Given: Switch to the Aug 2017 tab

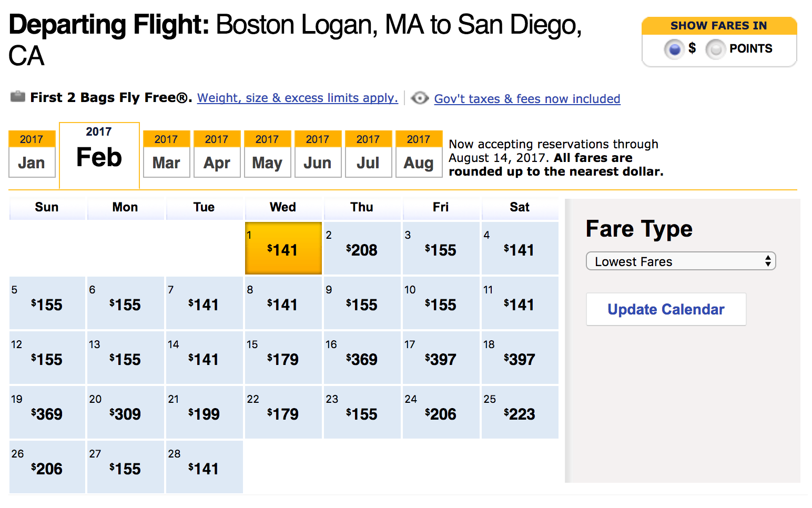Looking at the screenshot, I should (x=419, y=154).
